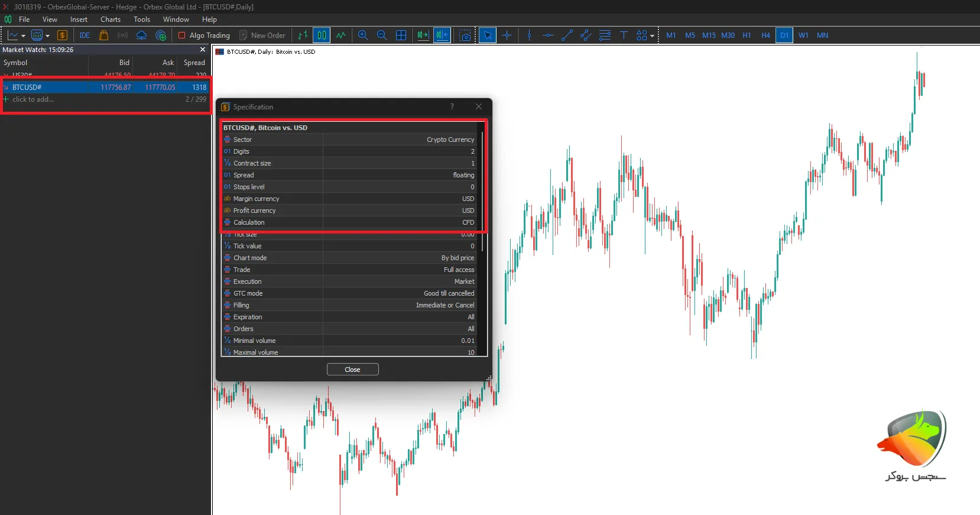Viewport: 980px width, 515px height.
Task: Click the zoom in magnifier icon
Action: (x=363, y=35)
